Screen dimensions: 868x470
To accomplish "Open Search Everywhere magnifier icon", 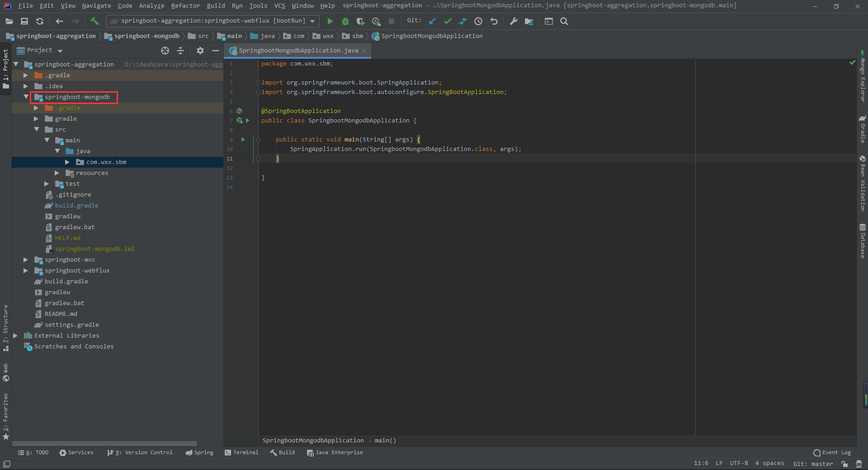I will [x=564, y=21].
